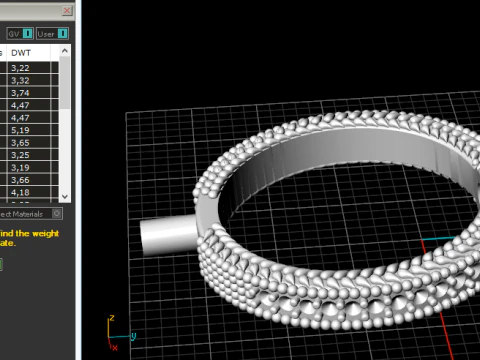Click the materials list scroll down arrow
This screenshot has height=360, width=480.
(65, 197)
